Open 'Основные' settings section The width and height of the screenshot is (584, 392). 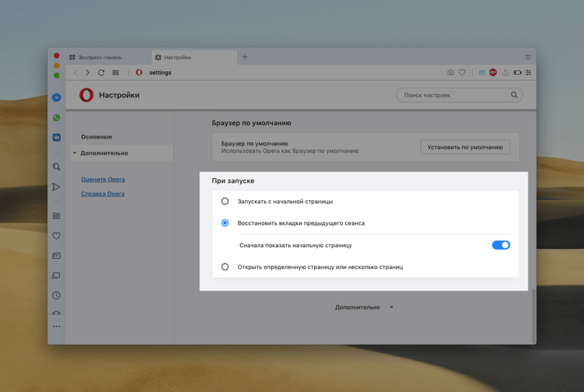pyautogui.click(x=96, y=137)
